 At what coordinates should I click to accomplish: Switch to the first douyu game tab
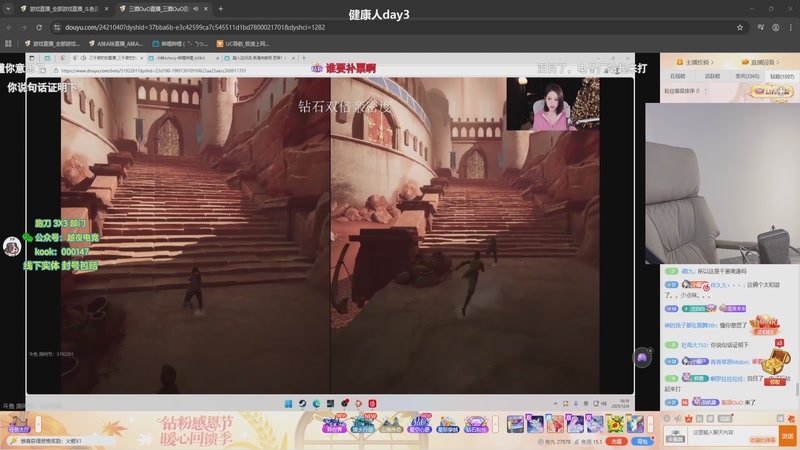click(64, 9)
